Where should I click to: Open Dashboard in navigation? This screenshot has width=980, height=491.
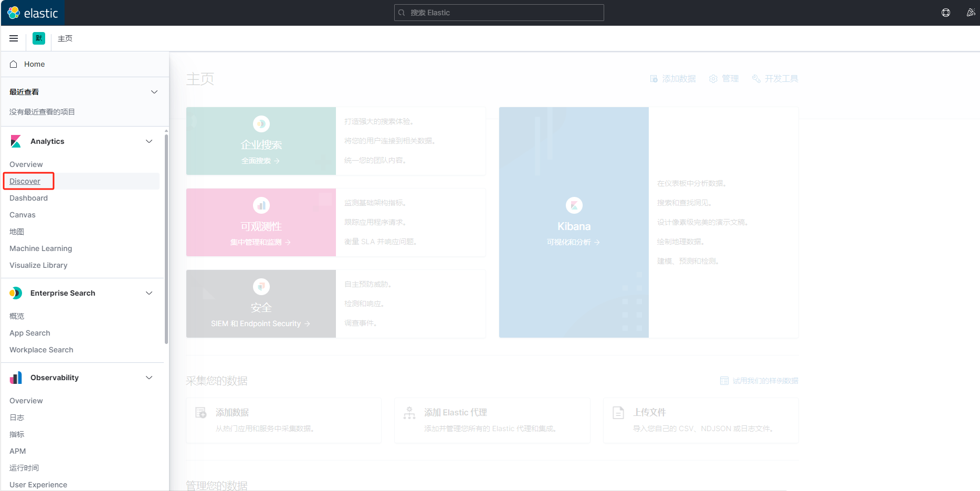coord(28,198)
